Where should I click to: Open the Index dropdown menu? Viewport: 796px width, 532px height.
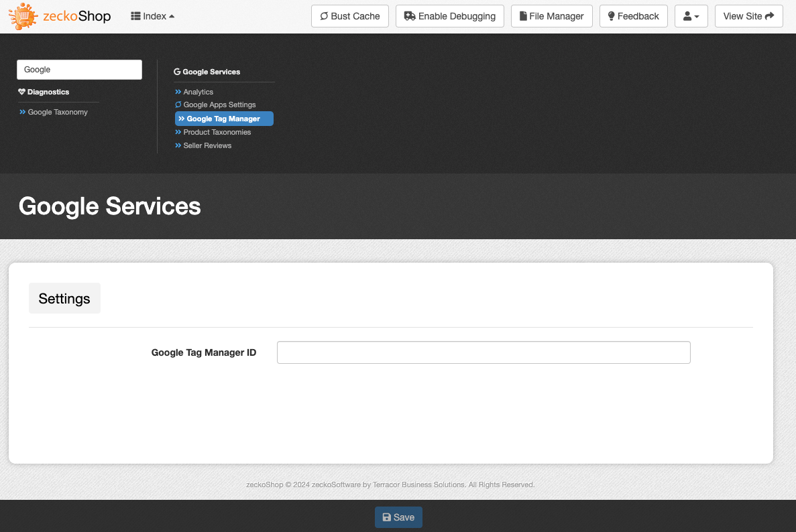point(152,16)
